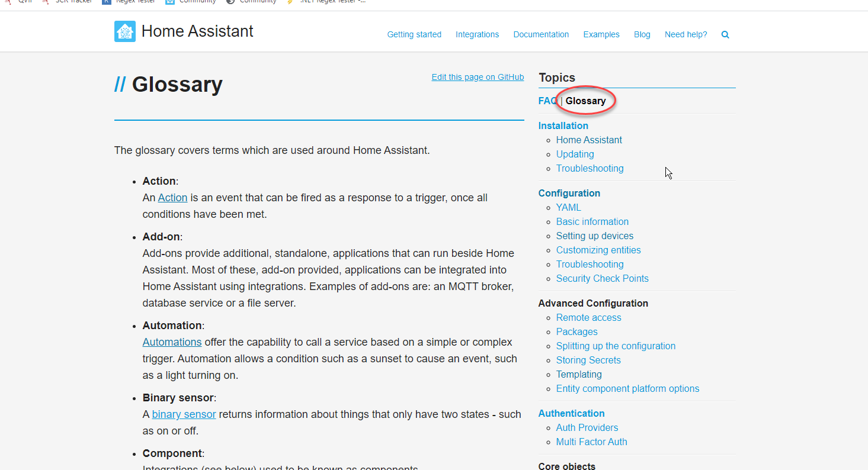Open site search via magnifier icon
The width and height of the screenshot is (868, 470).
725,35
